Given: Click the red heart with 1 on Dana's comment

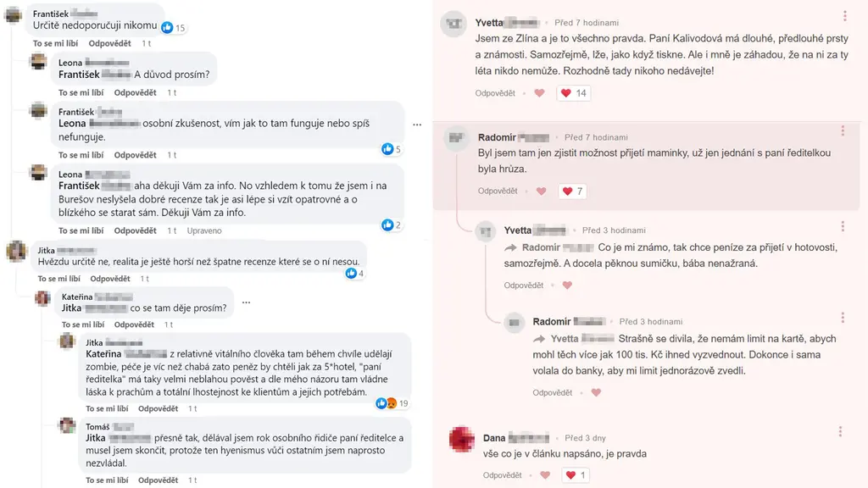Looking at the screenshot, I should tap(573, 475).
